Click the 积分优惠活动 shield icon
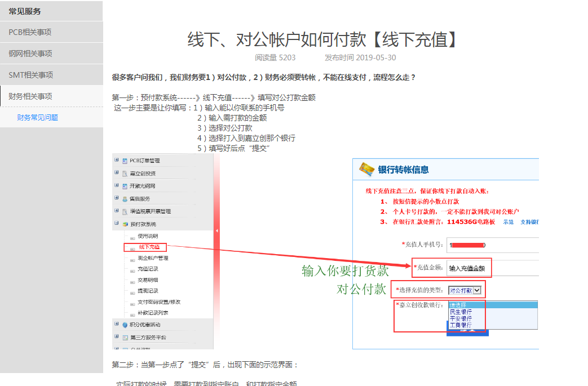Screen dimensions: 588x386 coord(125,325)
